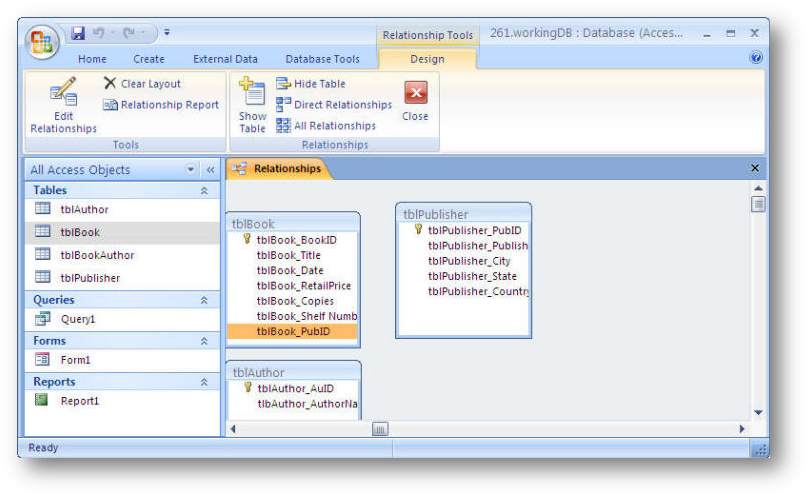808x496 pixels.
Task: Open Customize Quick Access Toolbar dropdown
Action: (166, 32)
